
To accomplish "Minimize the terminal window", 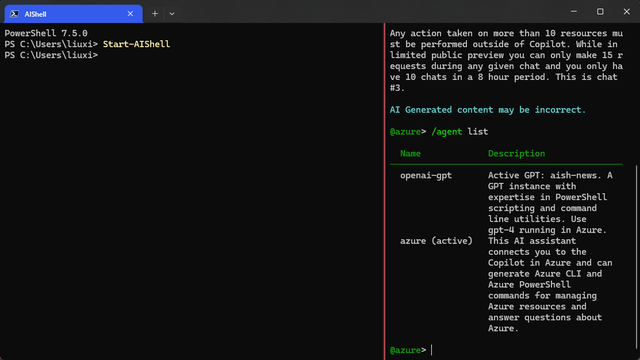I will pos(574,12).
